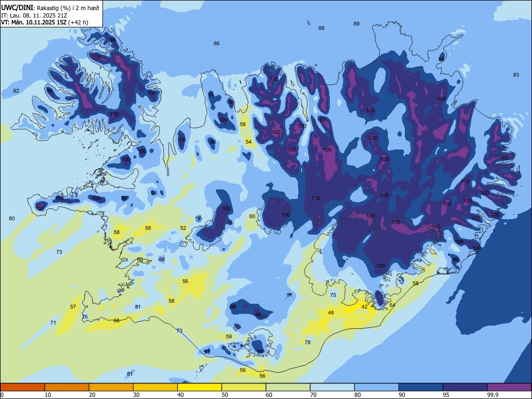Select the pale blue 70–80 legend swatch
The height and width of the screenshot is (399, 532).
coord(332,387)
